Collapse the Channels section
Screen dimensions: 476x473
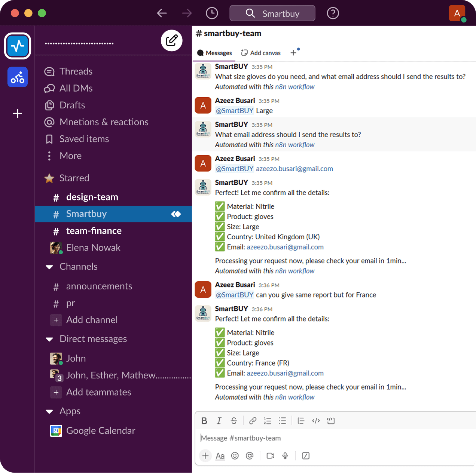pyautogui.click(x=49, y=267)
